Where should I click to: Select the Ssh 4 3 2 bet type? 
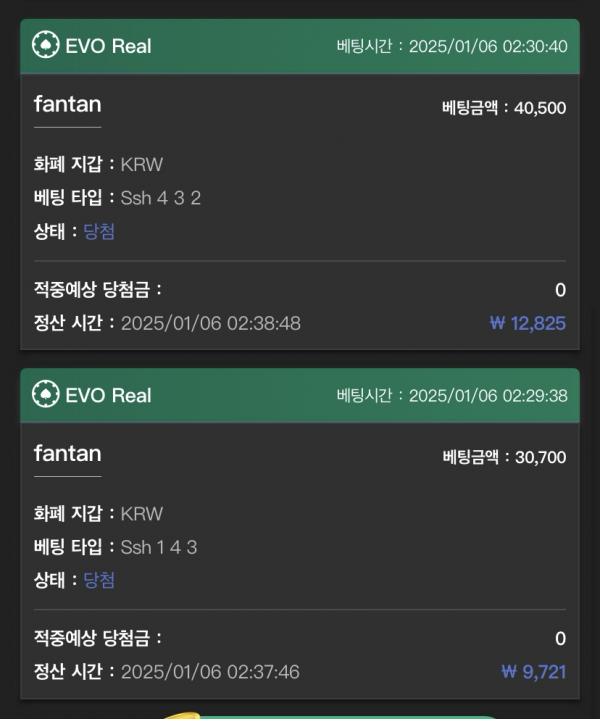pyautogui.click(x=161, y=198)
